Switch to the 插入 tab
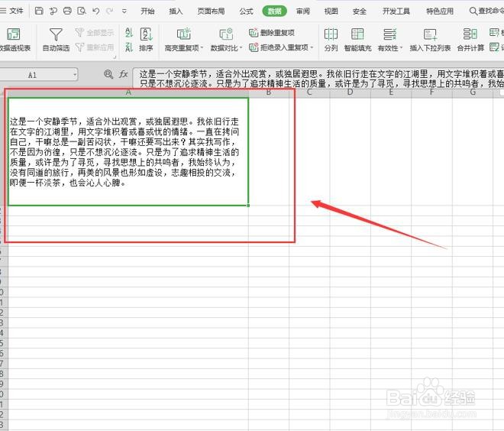The width and height of the screenshot is (504, 431). [x=176, y=11]
